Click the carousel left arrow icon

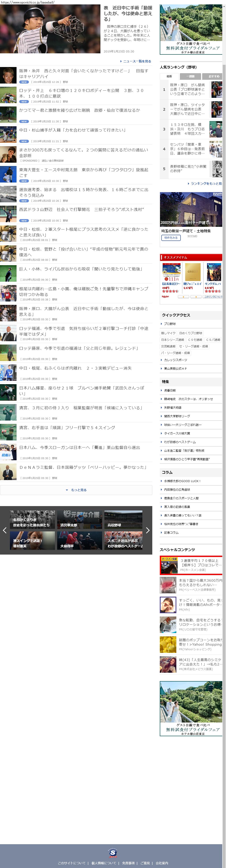click(5, 530)
